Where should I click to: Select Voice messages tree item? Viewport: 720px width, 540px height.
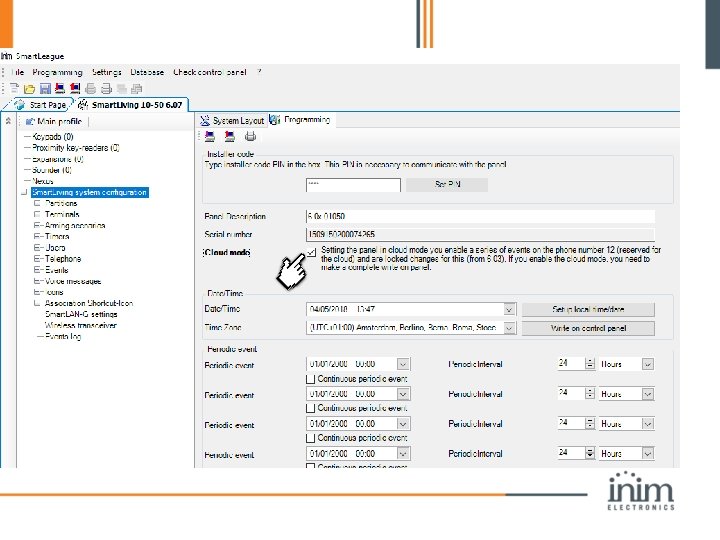click(73, 281)
